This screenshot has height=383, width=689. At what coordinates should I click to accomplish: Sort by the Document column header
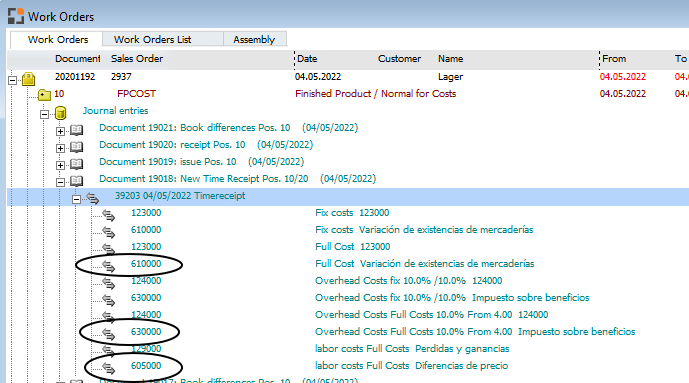(x=77, y=59)
